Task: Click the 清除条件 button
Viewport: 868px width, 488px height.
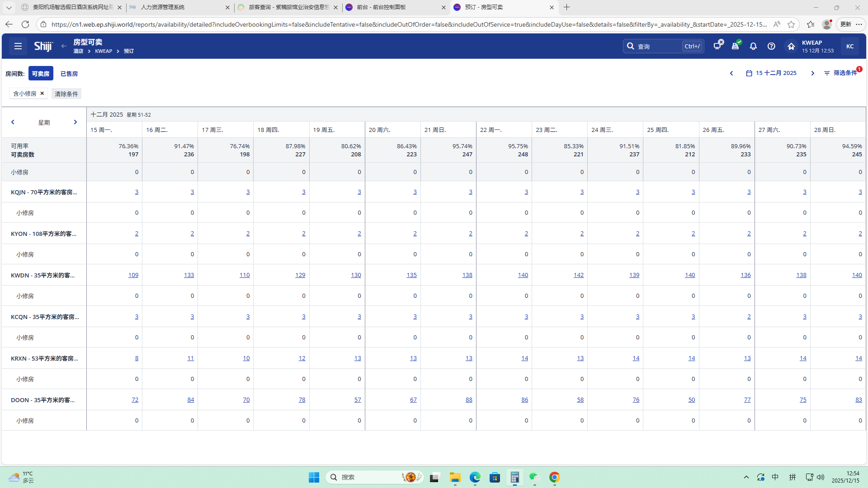Action: [66, 94]
